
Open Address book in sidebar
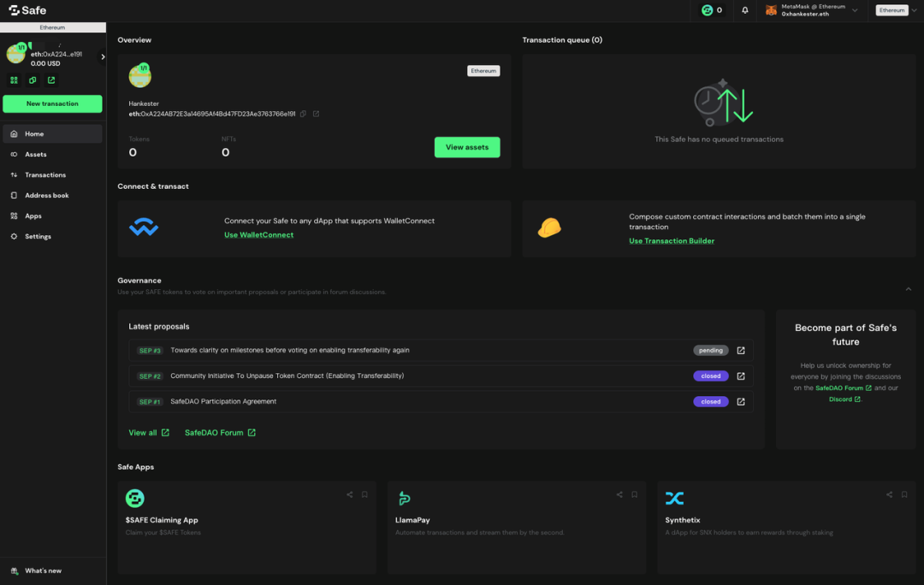click(52, 196)
